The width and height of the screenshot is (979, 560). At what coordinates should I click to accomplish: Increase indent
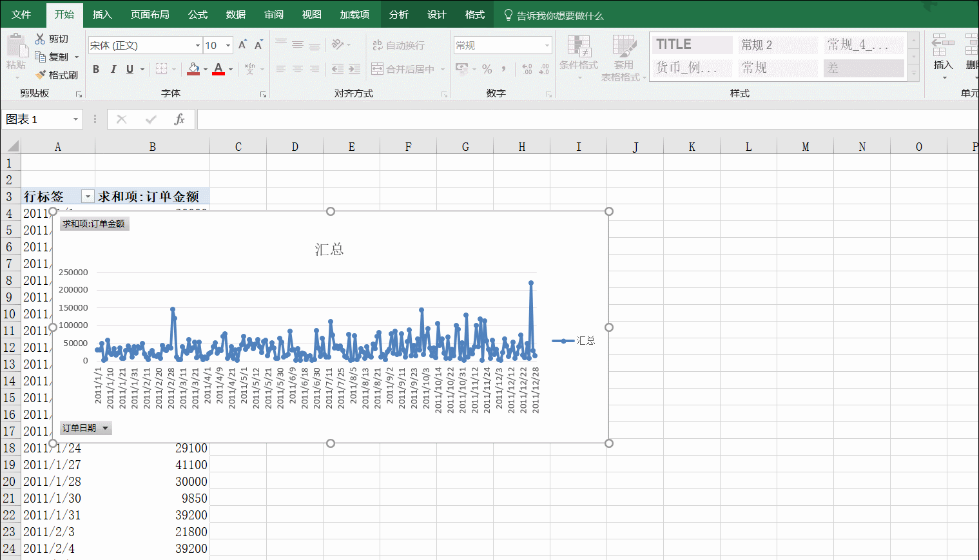point(354,69)
